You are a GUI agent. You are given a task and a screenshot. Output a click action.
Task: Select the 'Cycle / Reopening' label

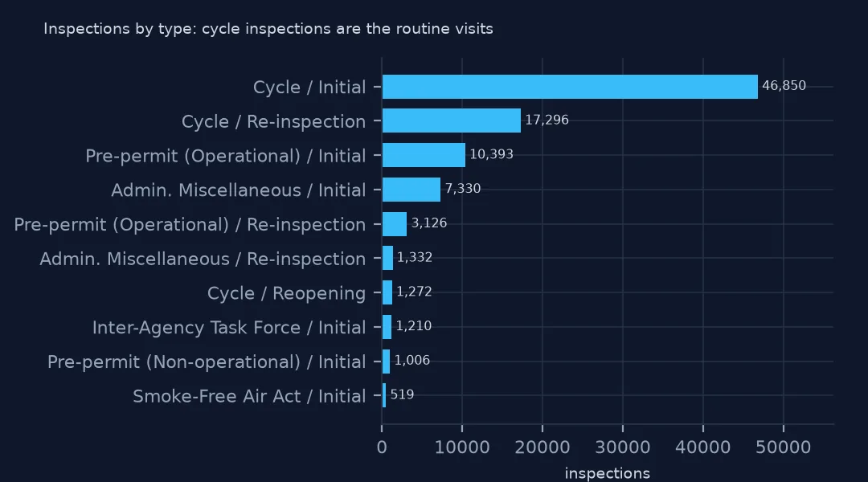tap(286, 293)
